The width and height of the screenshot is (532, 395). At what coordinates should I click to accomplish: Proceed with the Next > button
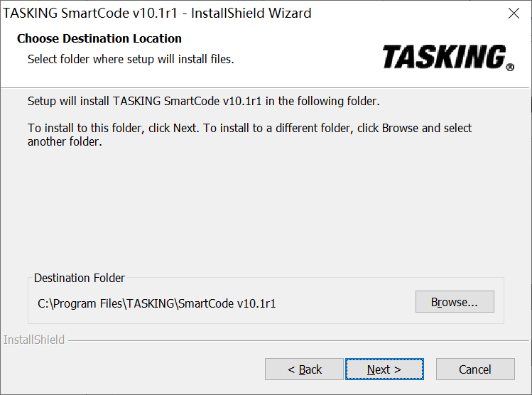pyautogui.click(x=384, y=369)
